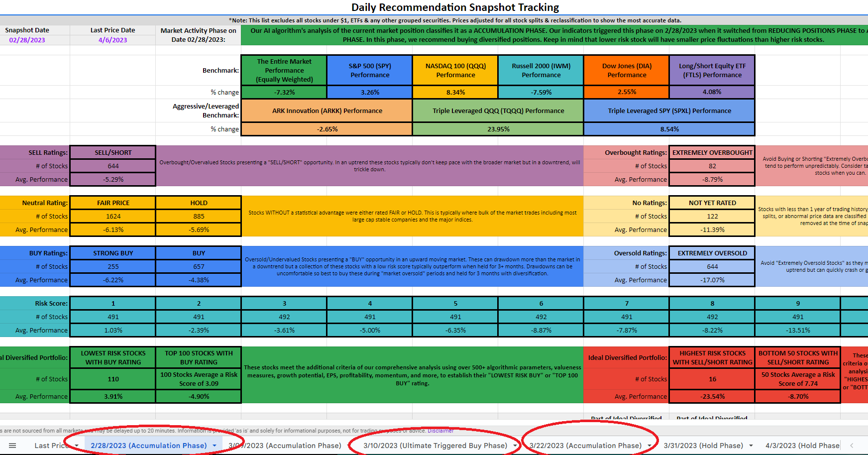Open the Disclaimer link
This screenshot has width=868, height=455.
pos(440,431)
